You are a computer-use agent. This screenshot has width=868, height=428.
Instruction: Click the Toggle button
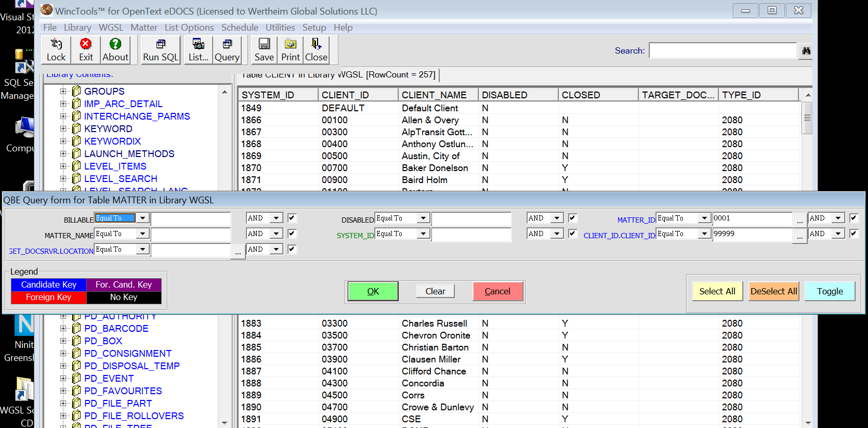[x=830, y=291]
